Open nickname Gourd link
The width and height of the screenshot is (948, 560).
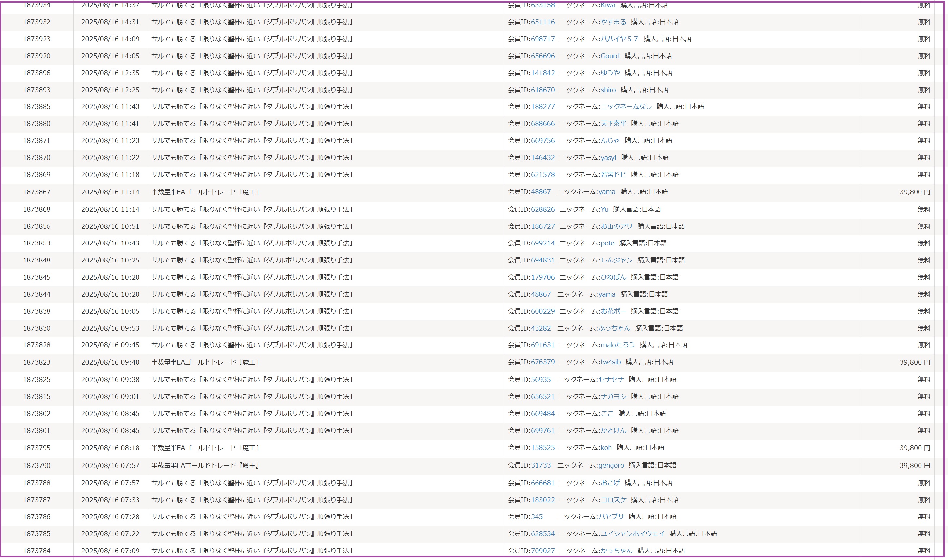point(610,56)
